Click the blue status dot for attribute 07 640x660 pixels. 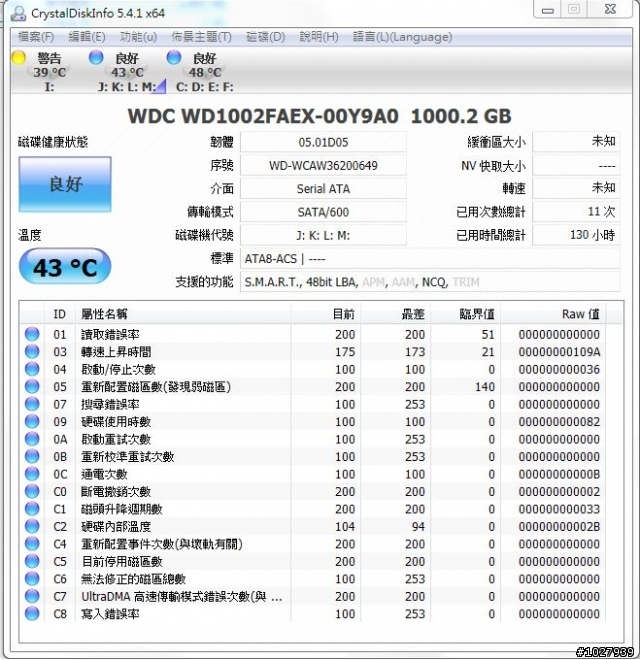point(32,404)
